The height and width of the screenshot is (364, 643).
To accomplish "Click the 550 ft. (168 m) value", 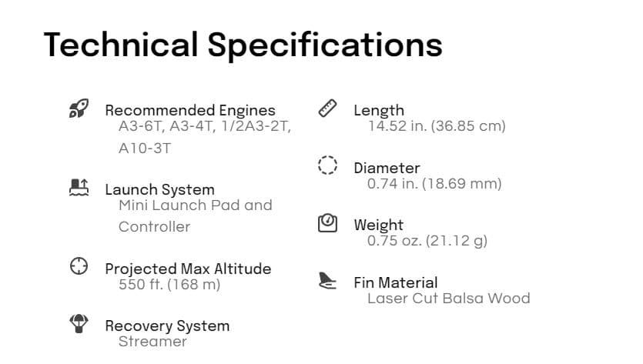I will coord(169,284).
